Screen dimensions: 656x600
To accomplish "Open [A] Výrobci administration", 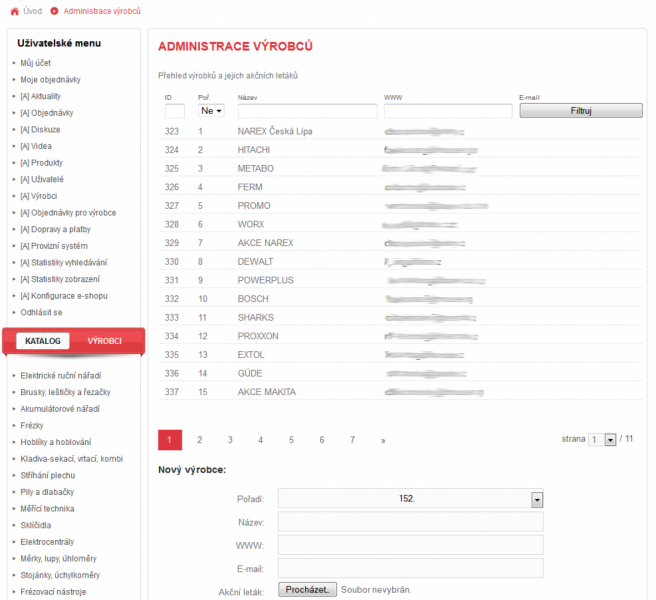I will click(x=39, y=196).
